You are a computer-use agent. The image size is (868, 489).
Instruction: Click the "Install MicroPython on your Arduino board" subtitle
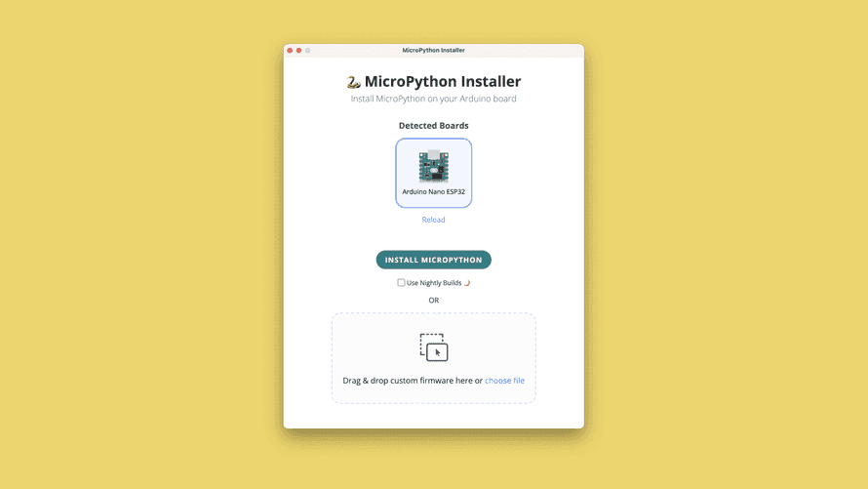(433, 99)
